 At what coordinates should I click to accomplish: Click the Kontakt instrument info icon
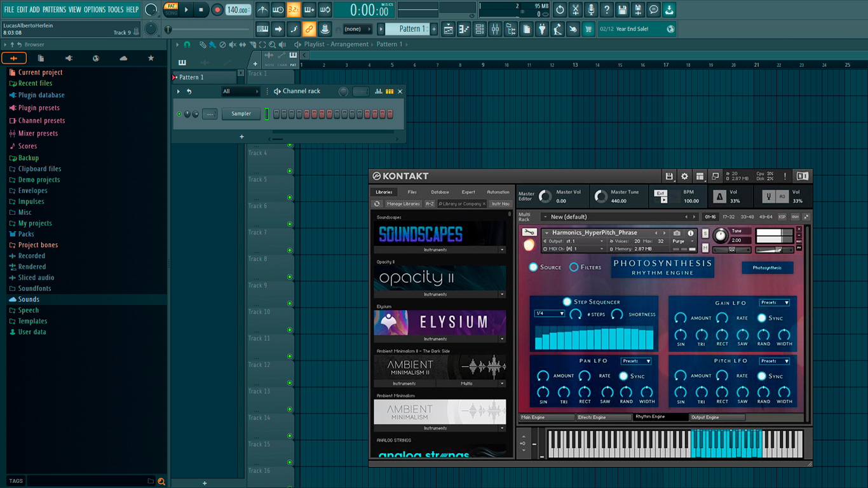[x=691, y=233]
